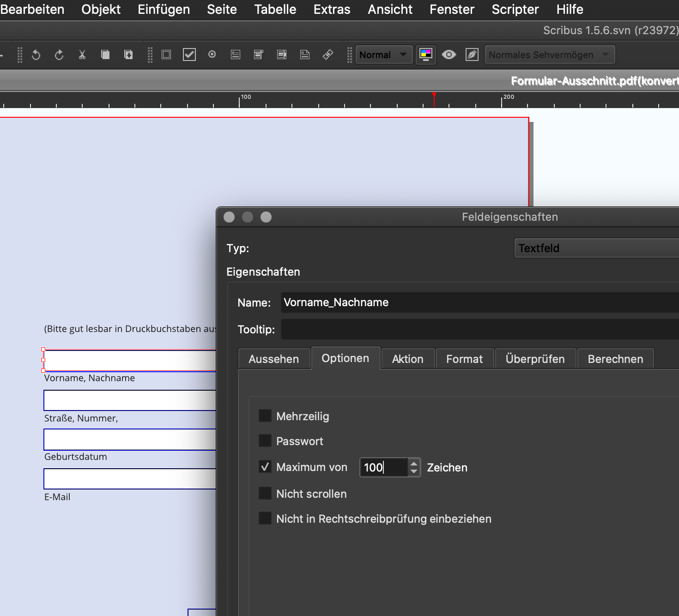The width and height of the screenshot is (679, 616).
Task: Click the Cut scissors icon
Action: point(82,55)
